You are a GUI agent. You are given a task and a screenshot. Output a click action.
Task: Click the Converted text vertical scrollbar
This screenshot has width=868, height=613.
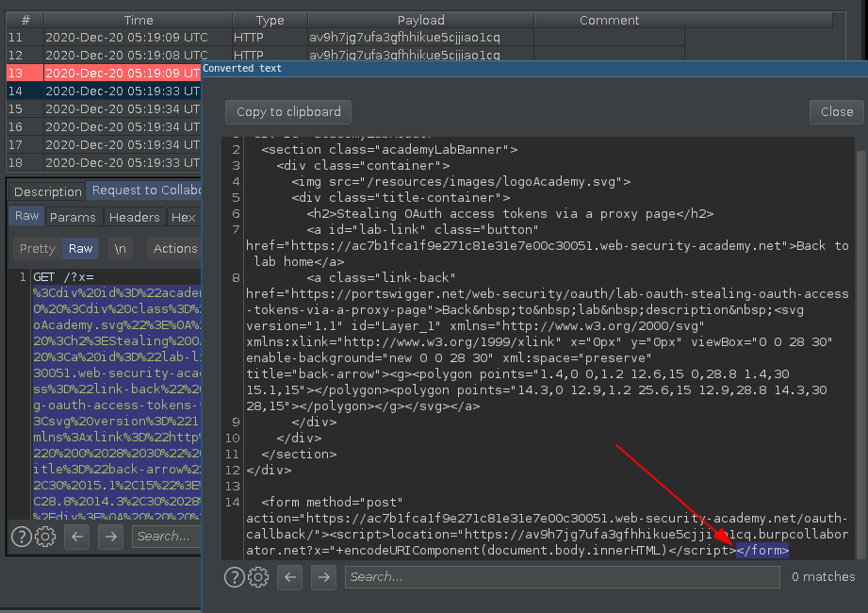point(860,355)
